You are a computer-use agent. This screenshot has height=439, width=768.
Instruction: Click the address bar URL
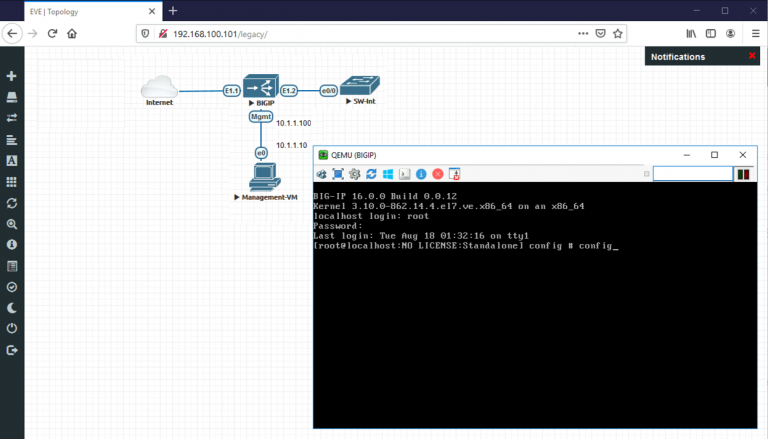220,34
